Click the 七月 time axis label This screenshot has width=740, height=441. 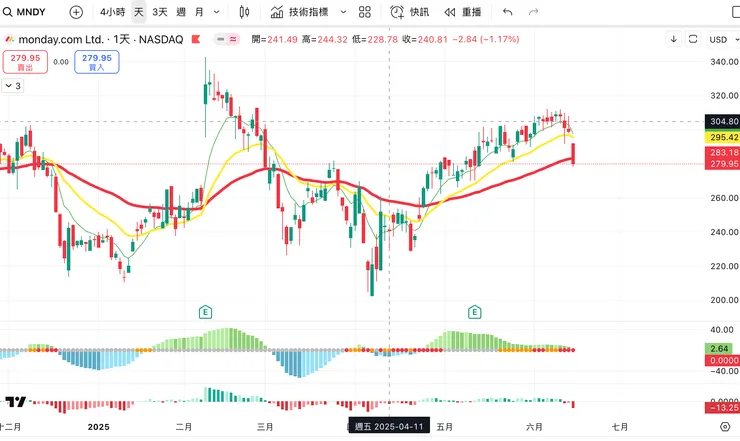620,427
